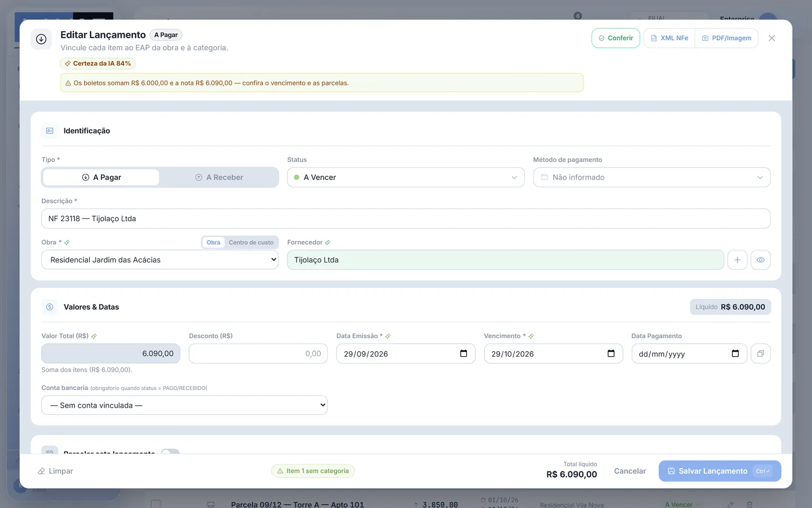Click the Valor Total field
This screenshot has width=812, height=508.
pyautogui.click(x=111, y=353)
